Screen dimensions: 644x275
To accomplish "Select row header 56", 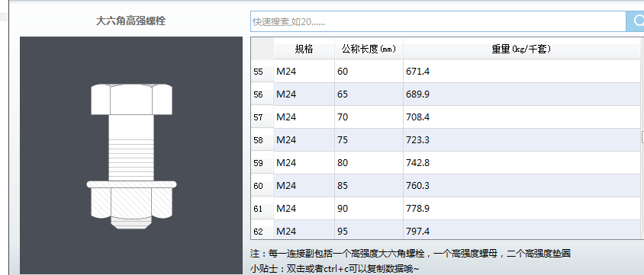I will [x=262, y=94].
